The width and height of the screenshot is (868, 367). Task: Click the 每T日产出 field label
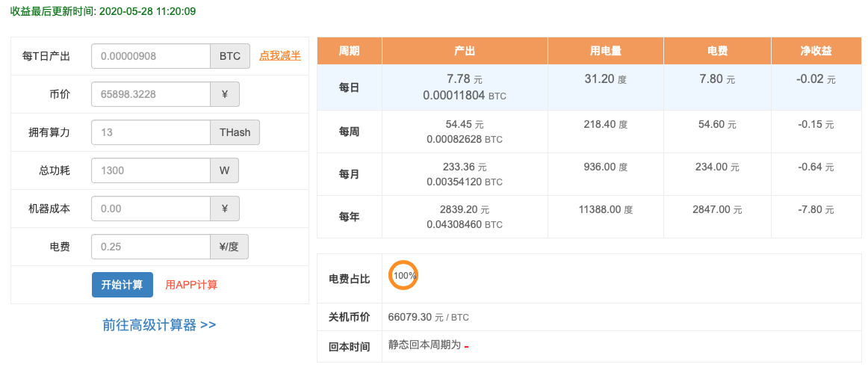coord(46,56)
